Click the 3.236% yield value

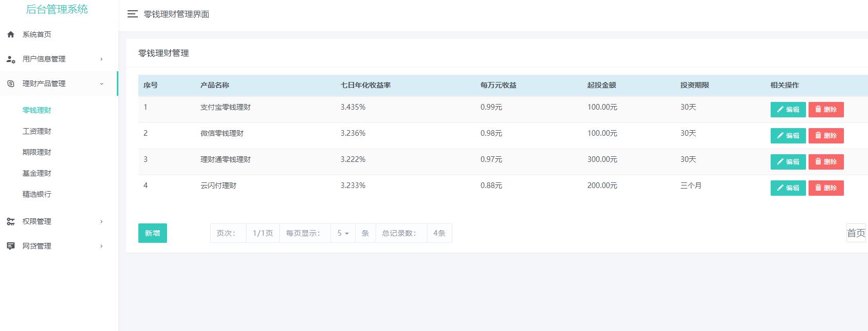tap(353, 133)
